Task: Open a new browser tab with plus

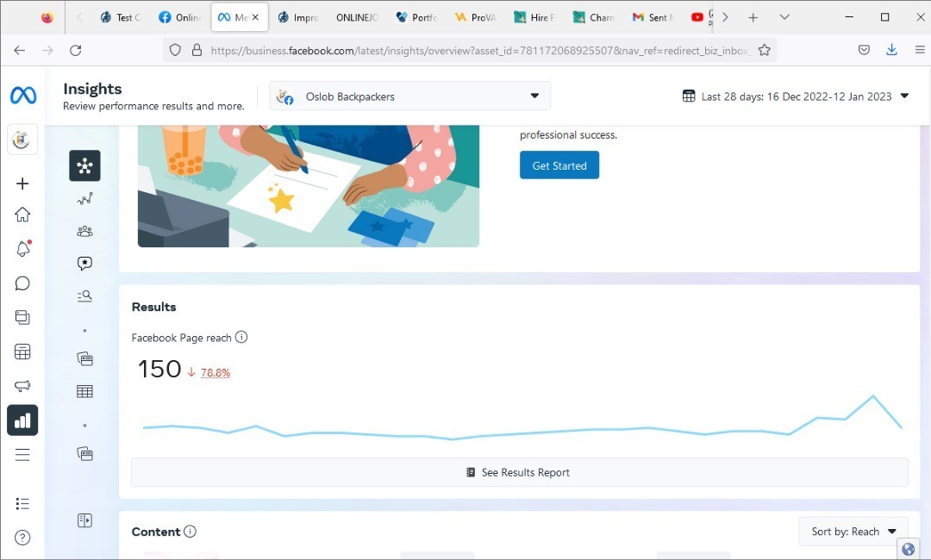Action: click(x=753, y=17)
